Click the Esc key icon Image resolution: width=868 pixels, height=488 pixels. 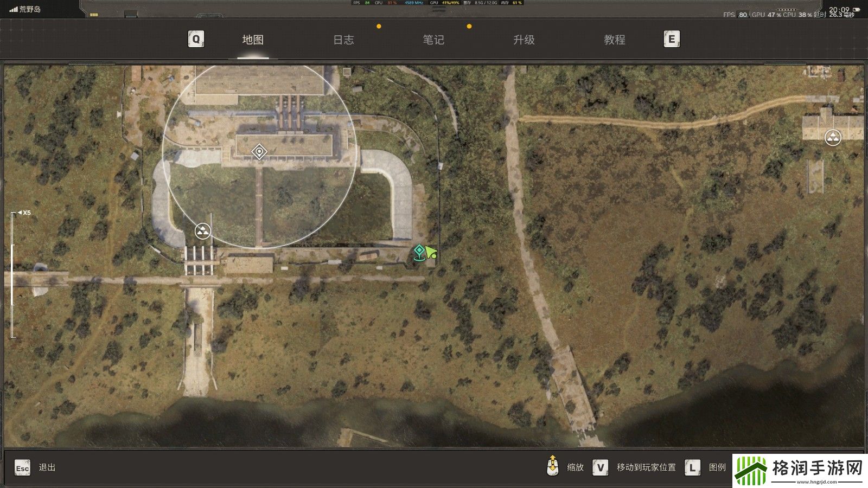22,468
